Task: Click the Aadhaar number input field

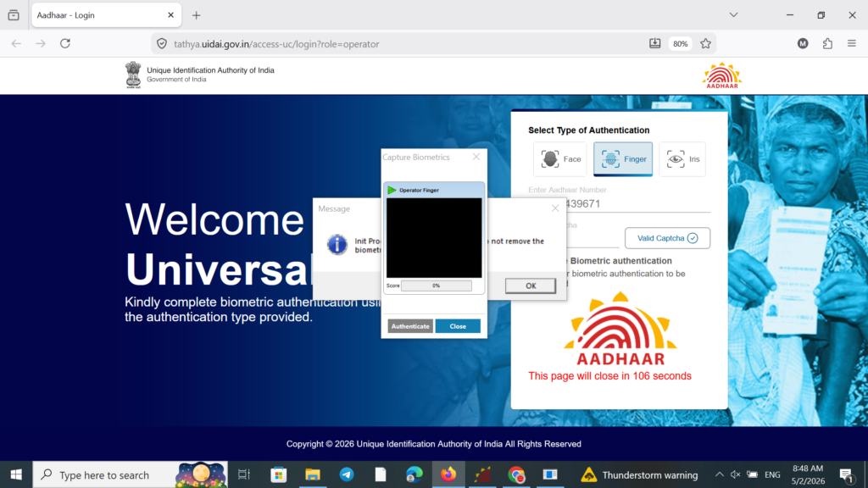Action: (x=619, y=203)
